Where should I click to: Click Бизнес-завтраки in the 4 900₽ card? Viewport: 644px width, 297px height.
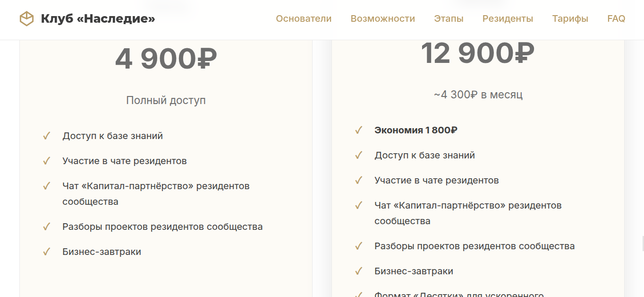tap(102, 252)
